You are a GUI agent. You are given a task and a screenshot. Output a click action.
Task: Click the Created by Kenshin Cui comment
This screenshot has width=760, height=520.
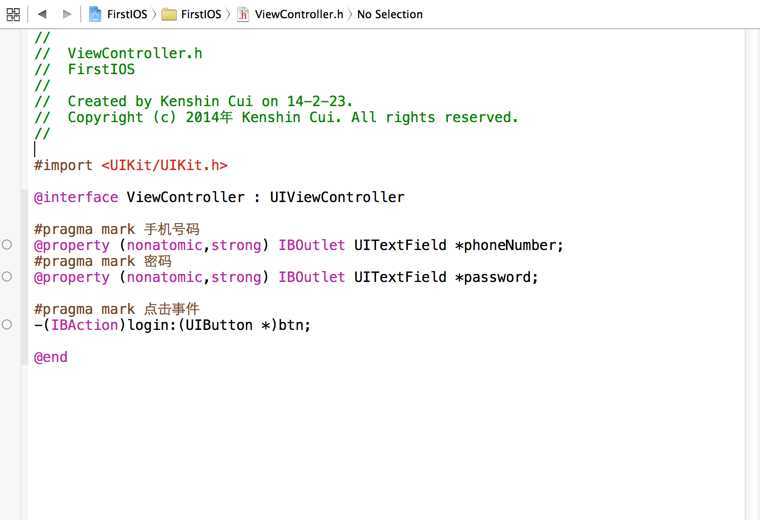coord(193,101)
